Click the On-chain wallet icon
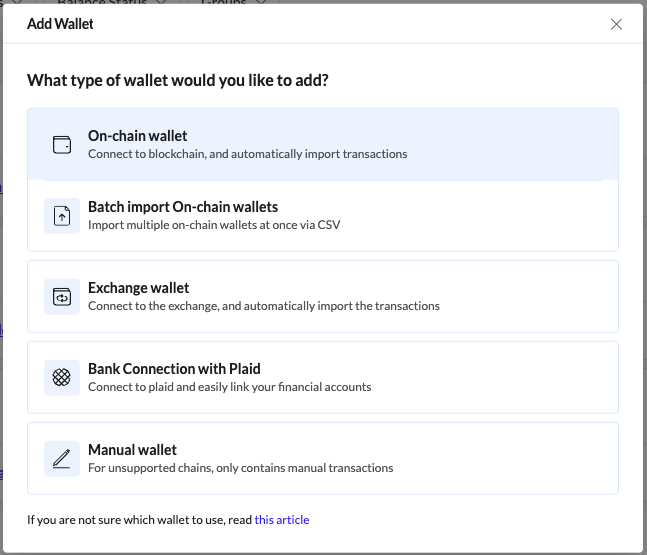The height and width of the screenshot is (555, 647). [62, 145]
